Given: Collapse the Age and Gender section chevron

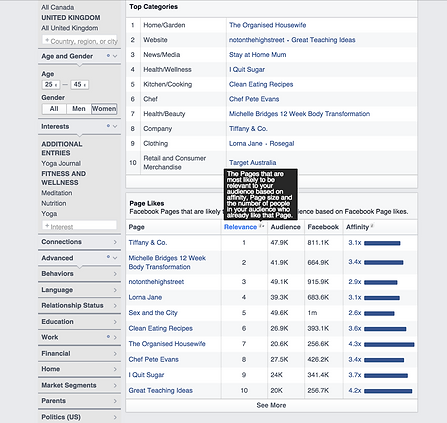Looking at the screenshot, I should [115, 56].
